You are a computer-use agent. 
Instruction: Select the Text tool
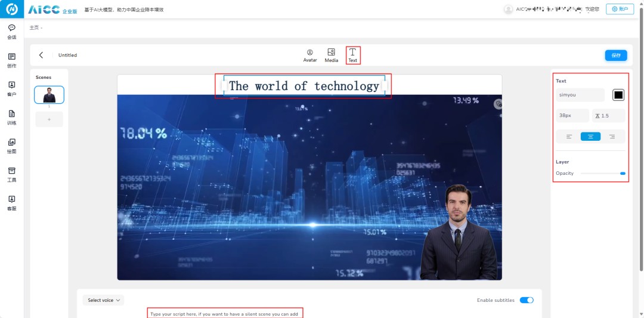353,55
